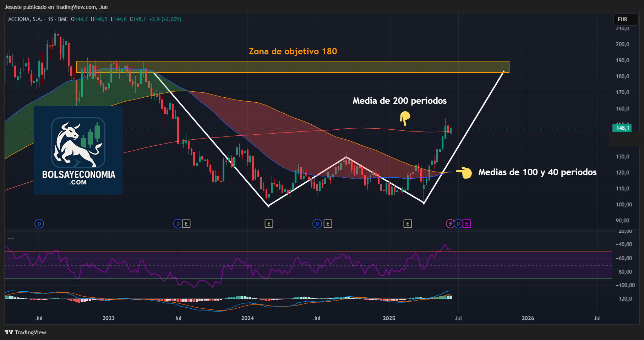Click the D dividend marker beside the lightning icon
The image size is (644, 340).
[458, 223]
